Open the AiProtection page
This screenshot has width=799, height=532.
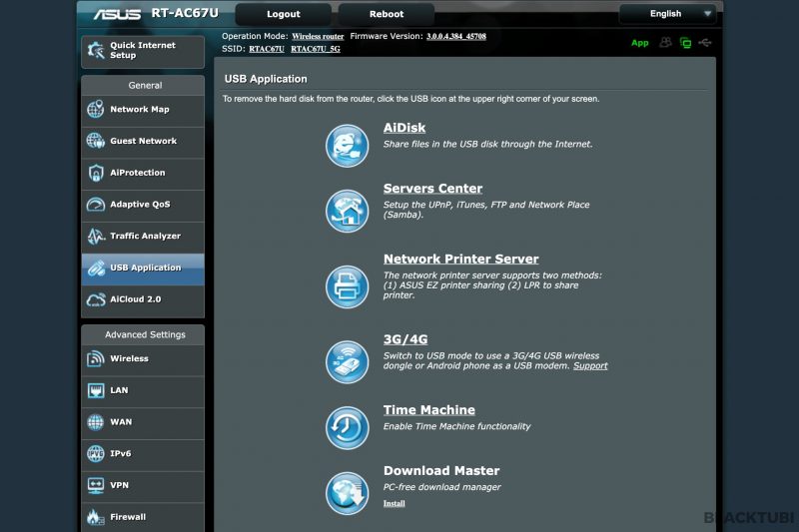pyautogui.click(x=143, y=173)
